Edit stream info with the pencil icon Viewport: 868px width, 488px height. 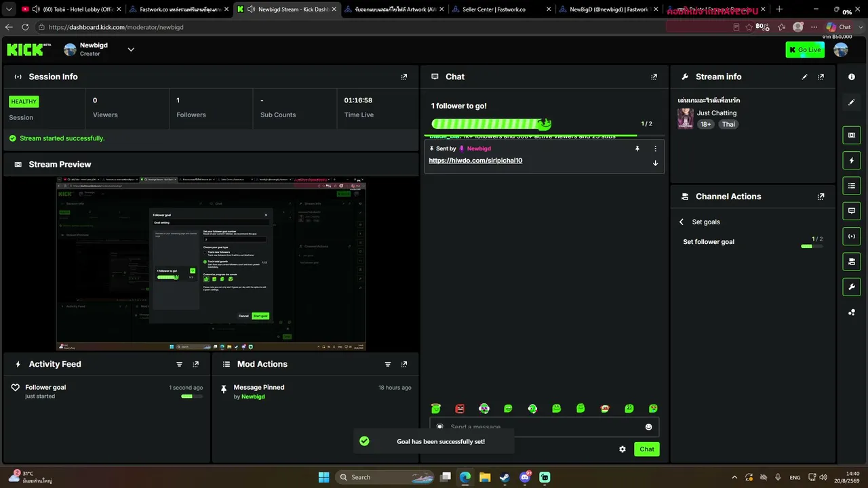tap(805, 77)
